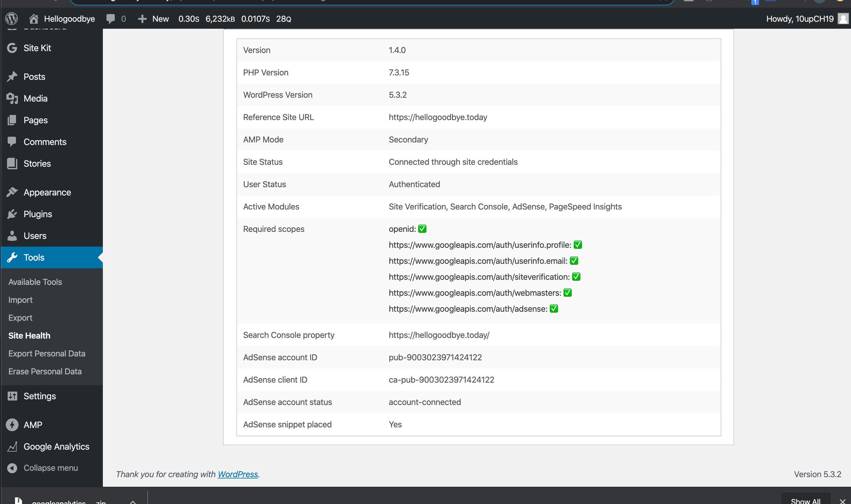Open Available Tools submenu item
Screen dimensions: 851x504
(x=35, y=282)
